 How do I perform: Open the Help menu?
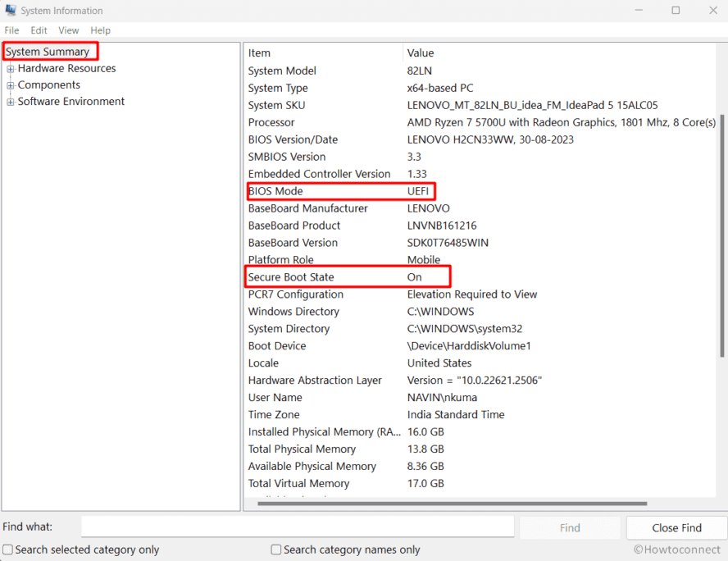coord(100,30)
